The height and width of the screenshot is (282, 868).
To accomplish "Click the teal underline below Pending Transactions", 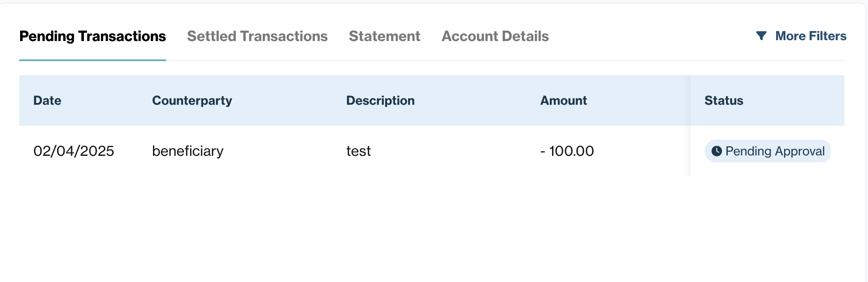I will pyautogui.click(x=93, y=60).
